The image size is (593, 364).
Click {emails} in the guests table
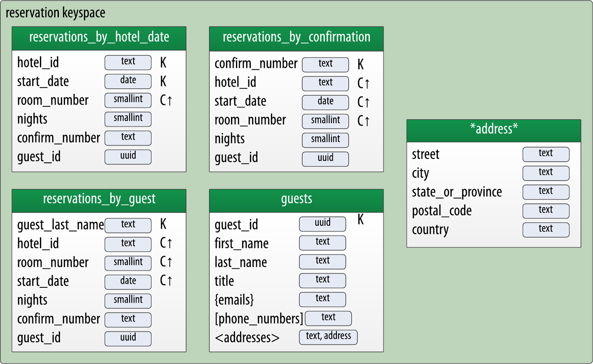(x=234, y=300)
